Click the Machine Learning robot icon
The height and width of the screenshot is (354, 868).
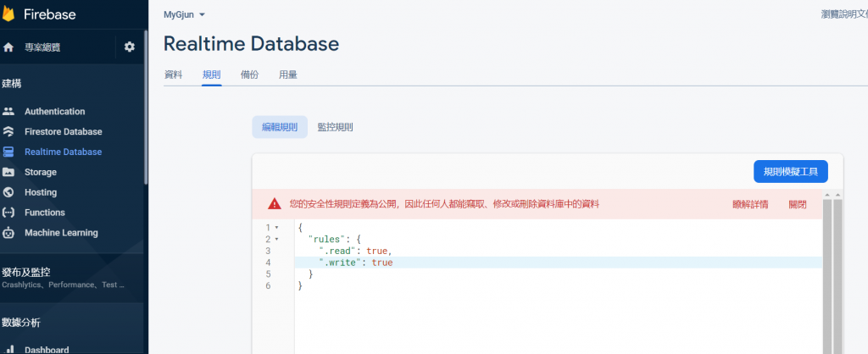point(8,233)
